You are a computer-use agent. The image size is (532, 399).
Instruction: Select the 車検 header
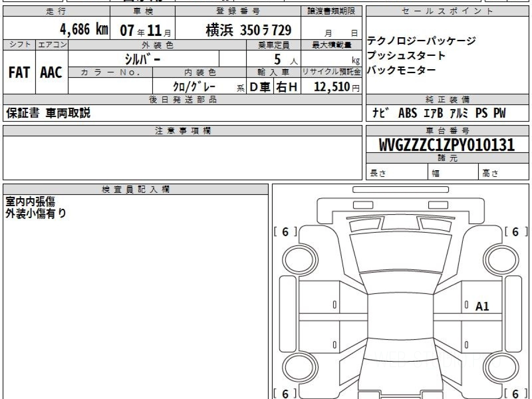(x=143, y=12)
